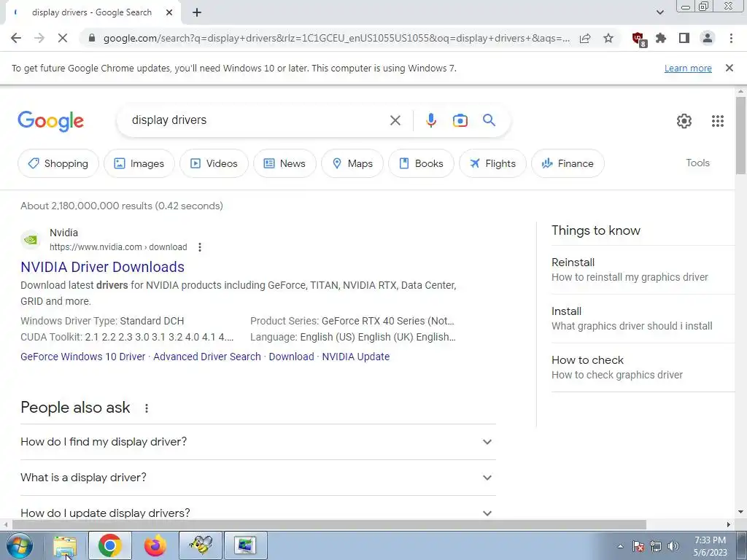Click vertical scrollbar thumb
Screen dimensions: 747x560
740,136
